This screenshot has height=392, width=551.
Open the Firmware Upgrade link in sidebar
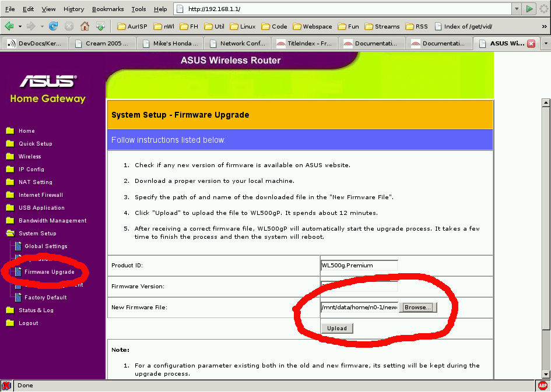click(49, 272)
